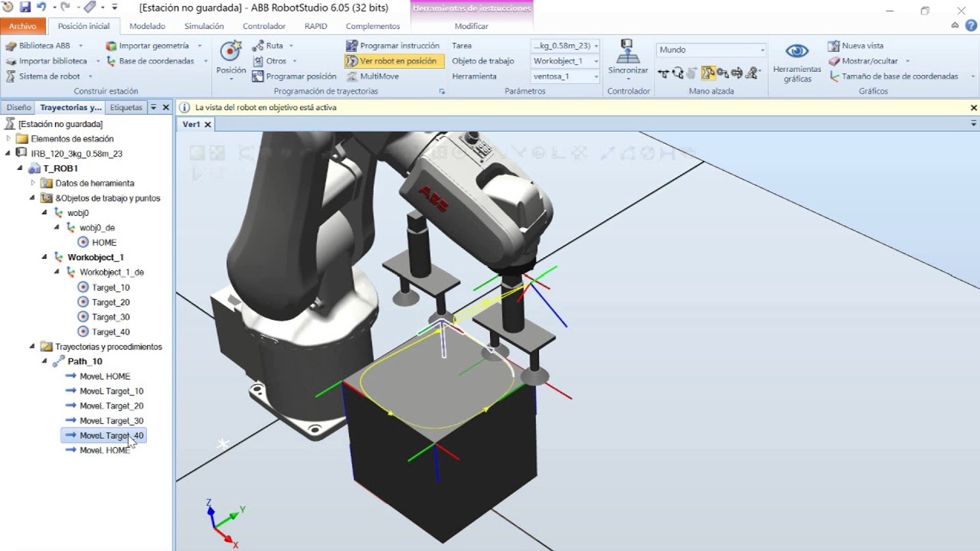Collapse Trayectorias y procedimientos node
The image size is (980, 551).
[x=32, y=347]
